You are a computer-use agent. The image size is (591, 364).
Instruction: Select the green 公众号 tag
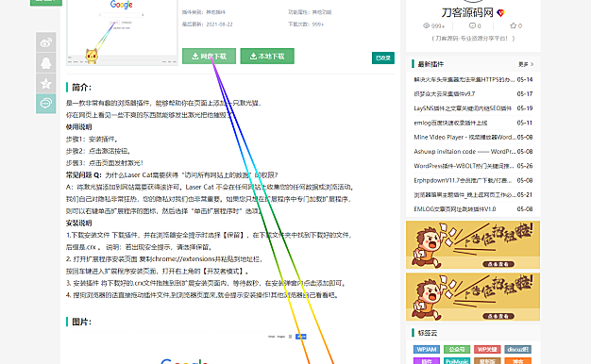[x=457, y=349]
